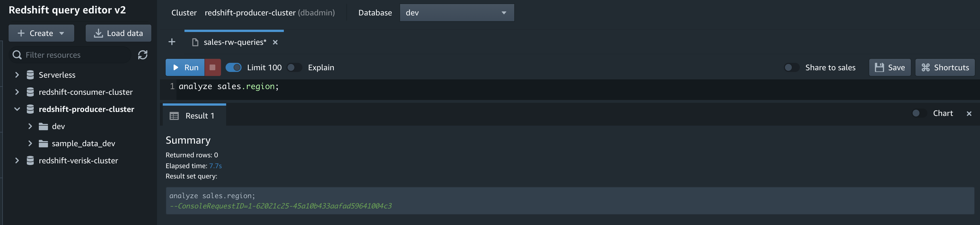Click the refresh resources icon
This screenshot has width=980, height=225.
coord(143,55)
